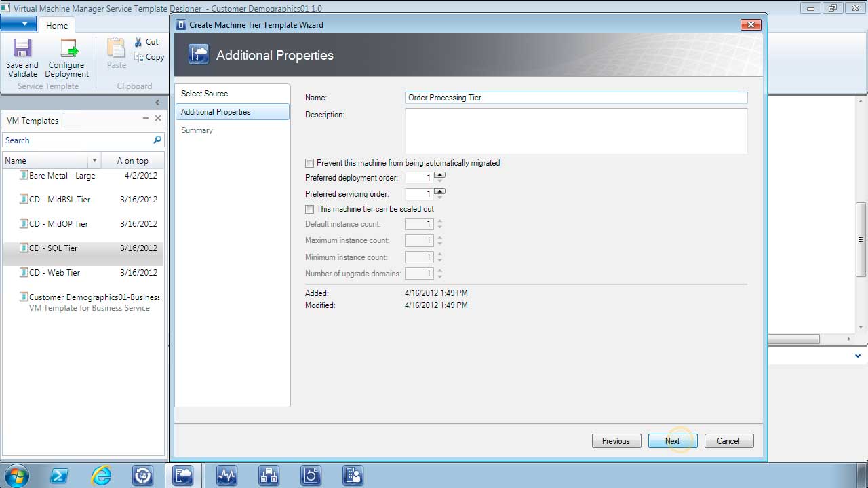Decrease the Preferred deployment order value
Image resolution: width=868 pixels, height=488 pixels.
[440, 181]
